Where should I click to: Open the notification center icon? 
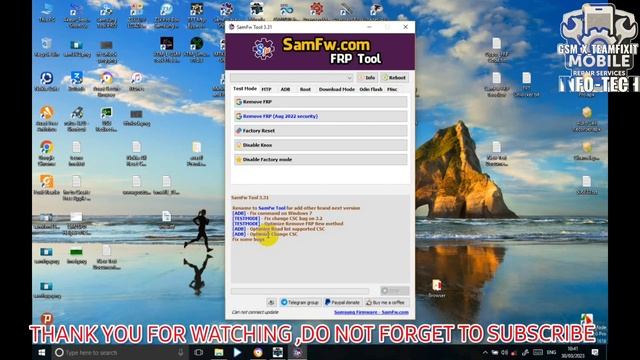tap(595, 352)
